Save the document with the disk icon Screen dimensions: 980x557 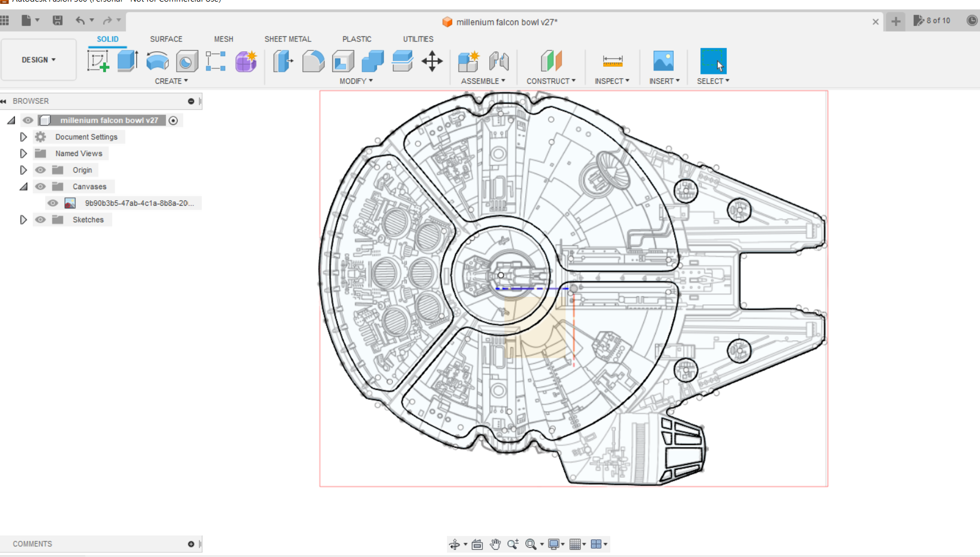[x=57, y=20]
